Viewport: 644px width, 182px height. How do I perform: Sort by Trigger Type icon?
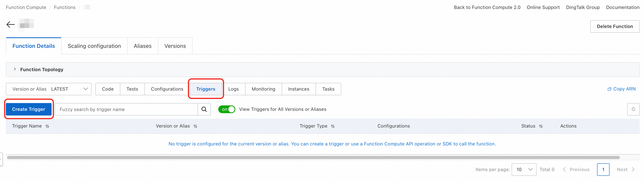[333, 126]
